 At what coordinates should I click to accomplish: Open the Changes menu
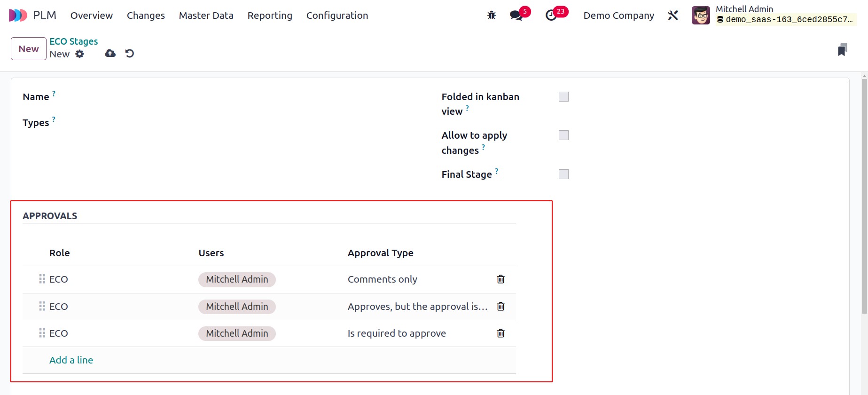pyautogui.click(x=146, y=16)
